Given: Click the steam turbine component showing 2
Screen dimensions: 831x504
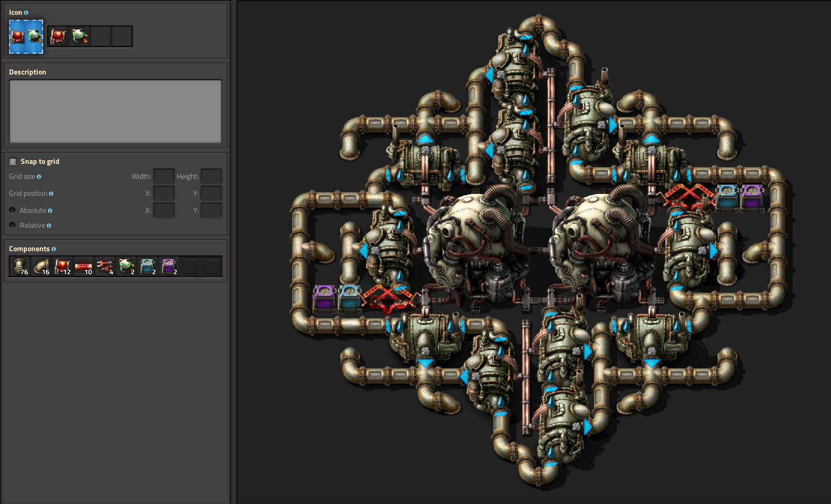Looking at the screenshot, I should point(126,267).
